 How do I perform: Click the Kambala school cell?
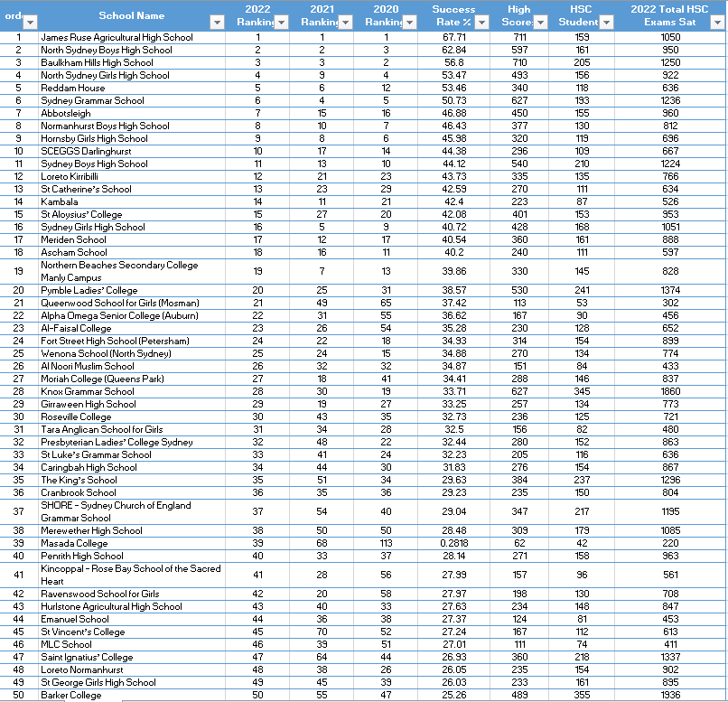(132, 201)
